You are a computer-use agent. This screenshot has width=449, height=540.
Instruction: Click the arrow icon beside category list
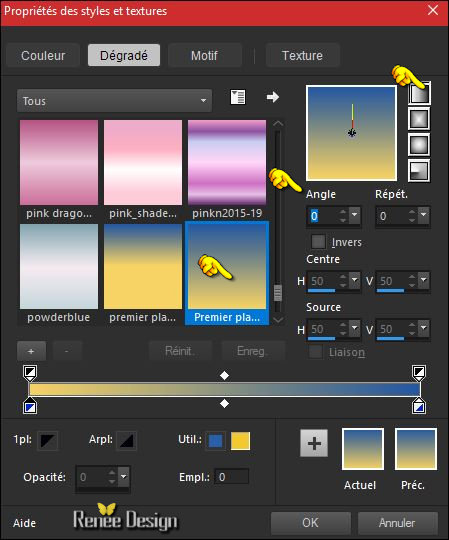(273, 97)
